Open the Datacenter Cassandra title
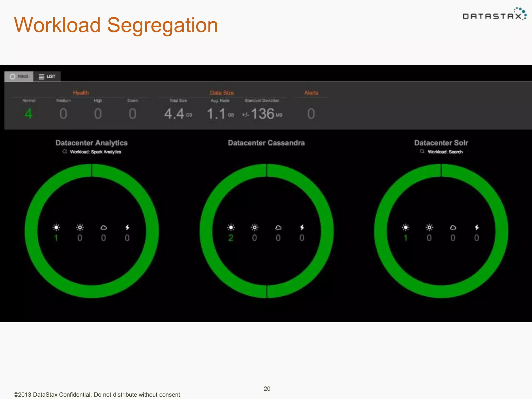 266,143
